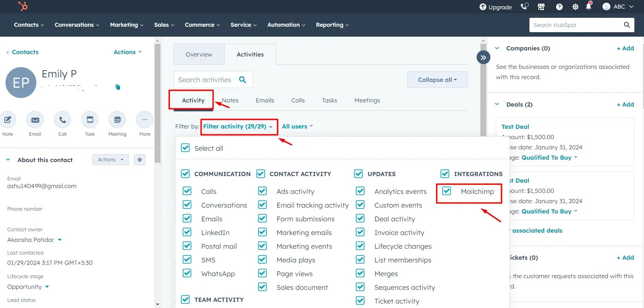Click the Upgrade arrow icon
Image resolution: width=644 pixels, height=308 pixels.
tap(483, 7)
